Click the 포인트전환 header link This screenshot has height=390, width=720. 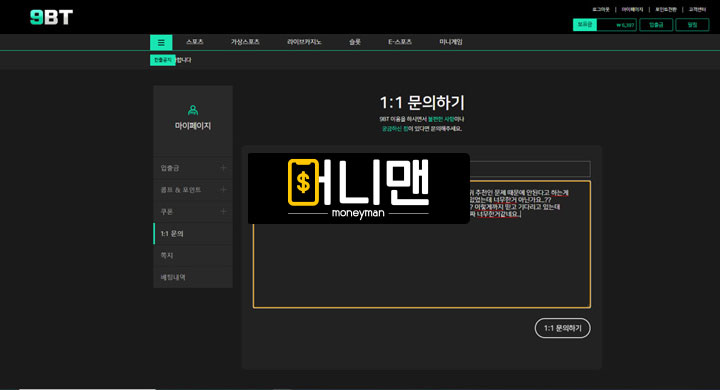(x=666, y=9)
